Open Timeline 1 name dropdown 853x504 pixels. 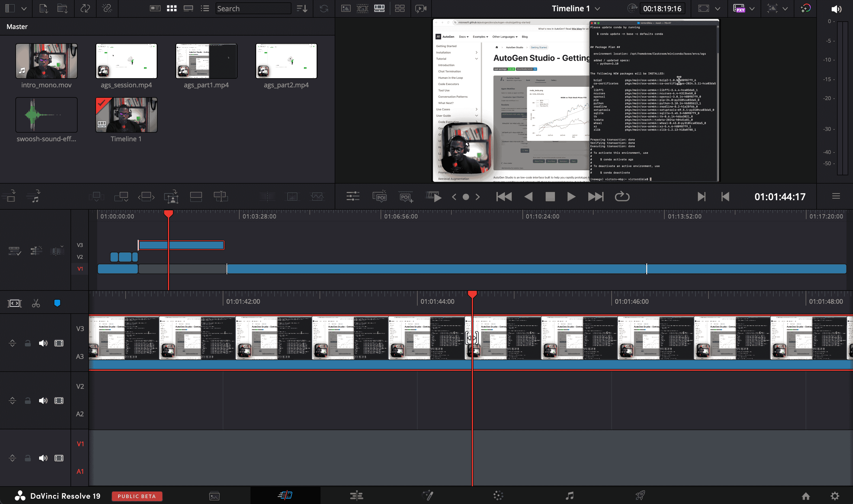597,9
